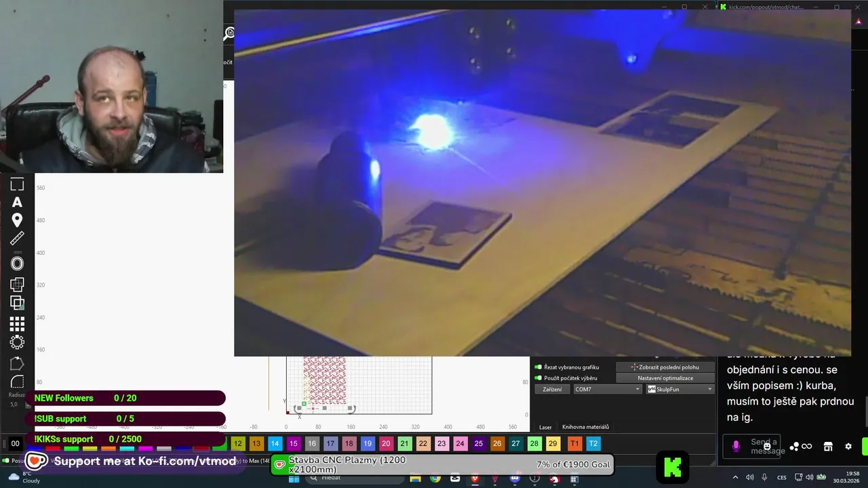Open Chrome from the taskbar
The image size is (868, 488).
click(435, 479)
